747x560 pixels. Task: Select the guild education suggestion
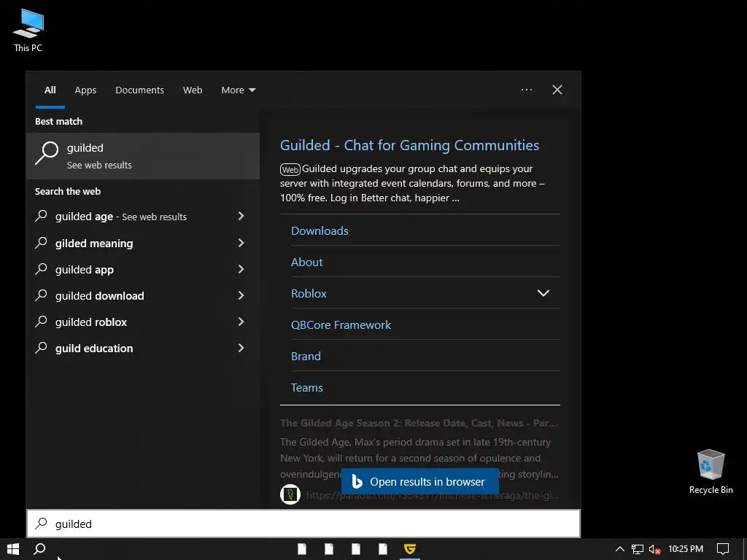tap(143, 348)
